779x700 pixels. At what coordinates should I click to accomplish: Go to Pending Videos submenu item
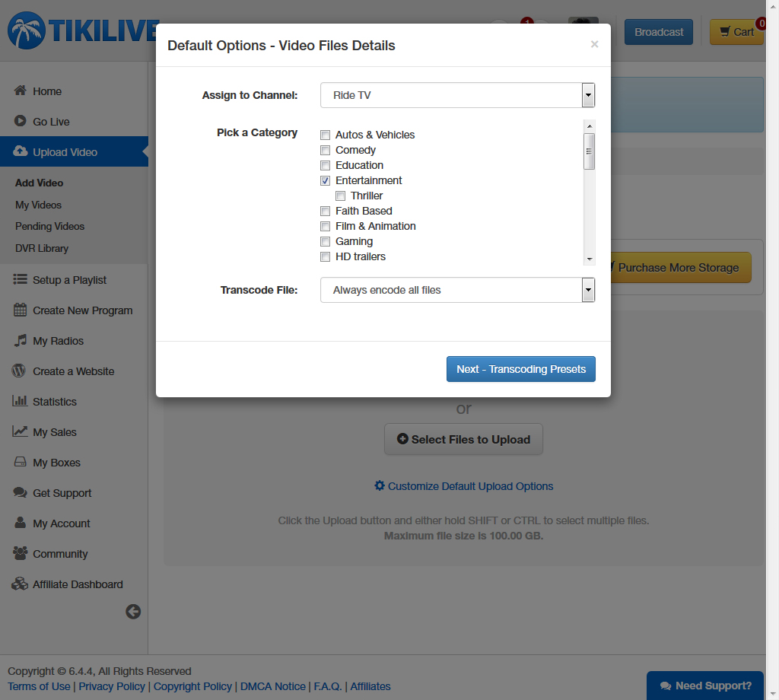pyautogui.click(x=49, y=226)
